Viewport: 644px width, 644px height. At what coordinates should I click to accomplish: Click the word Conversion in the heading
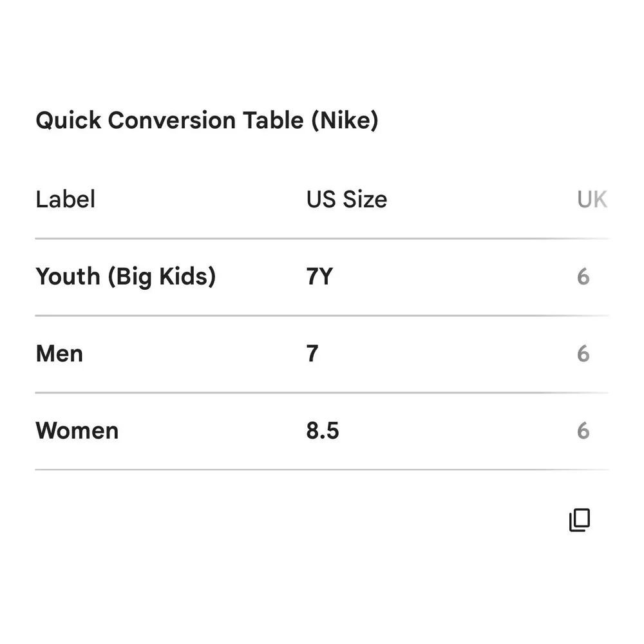pos(172,120)
